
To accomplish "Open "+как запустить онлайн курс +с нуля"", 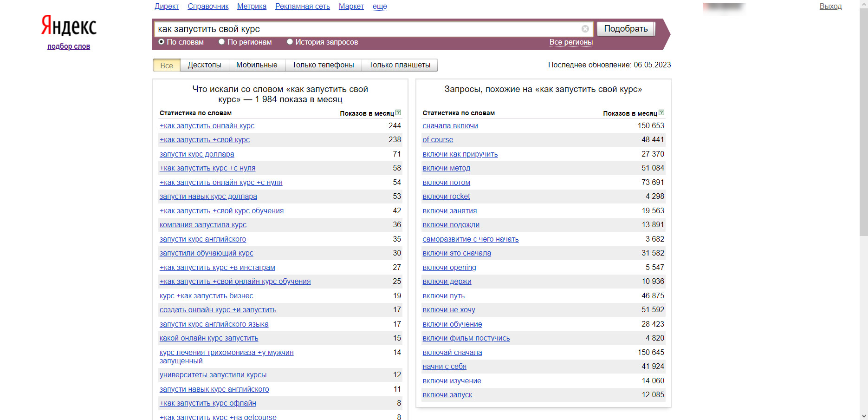I will (x=221, y=183).
